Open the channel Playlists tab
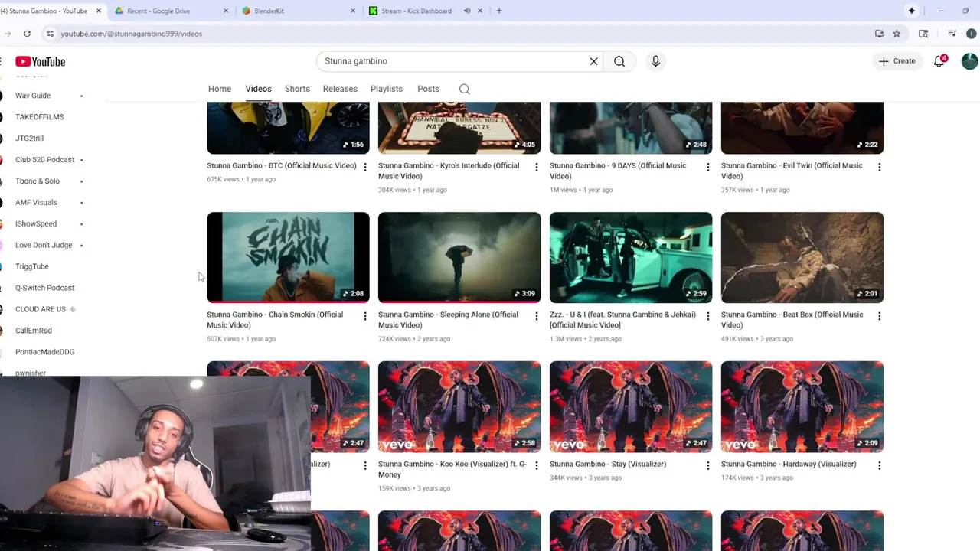This screenshot has width=980, height=551. tap(387, 89)
